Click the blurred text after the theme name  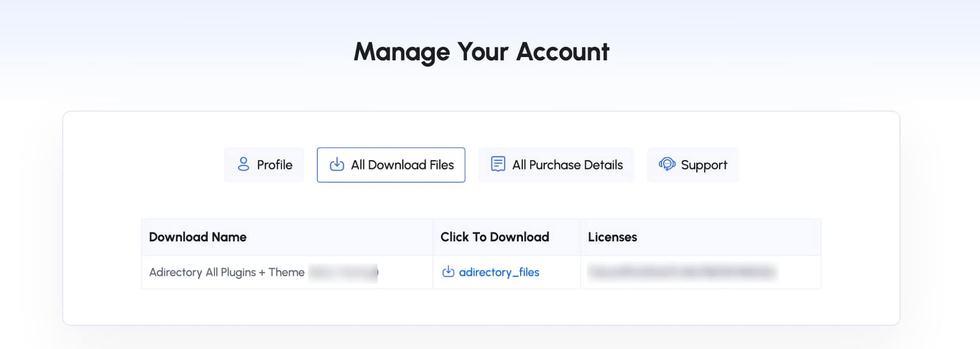343,272
